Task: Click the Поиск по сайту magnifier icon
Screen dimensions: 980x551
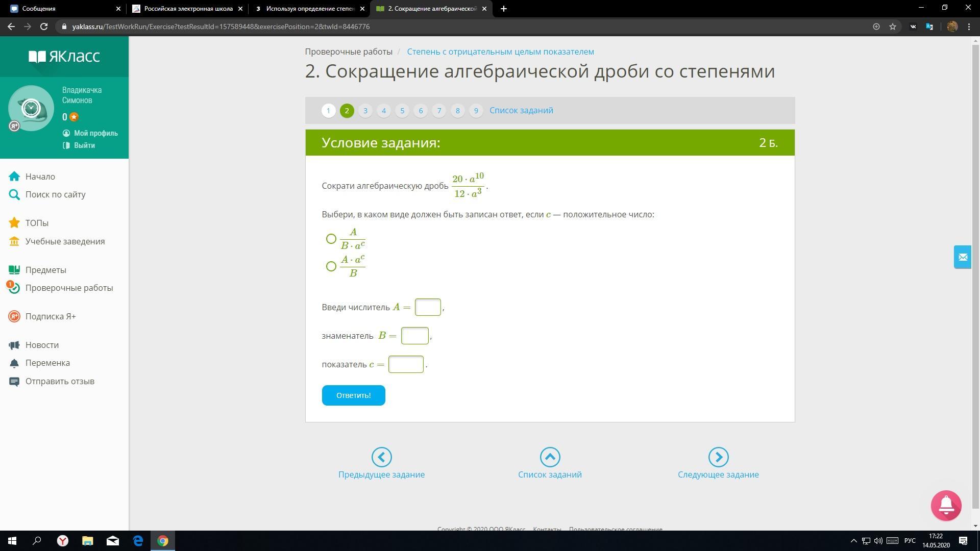Action: (x=14, y=194)
